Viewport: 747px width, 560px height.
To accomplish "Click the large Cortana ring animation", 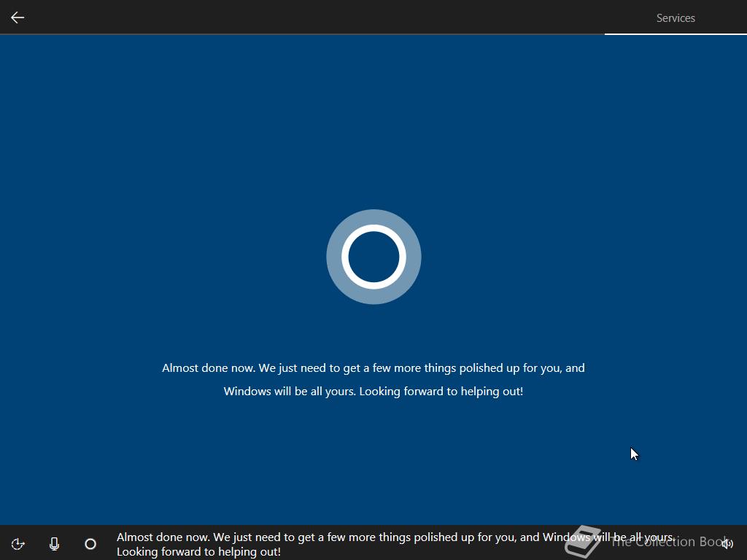I will point(373,257).
